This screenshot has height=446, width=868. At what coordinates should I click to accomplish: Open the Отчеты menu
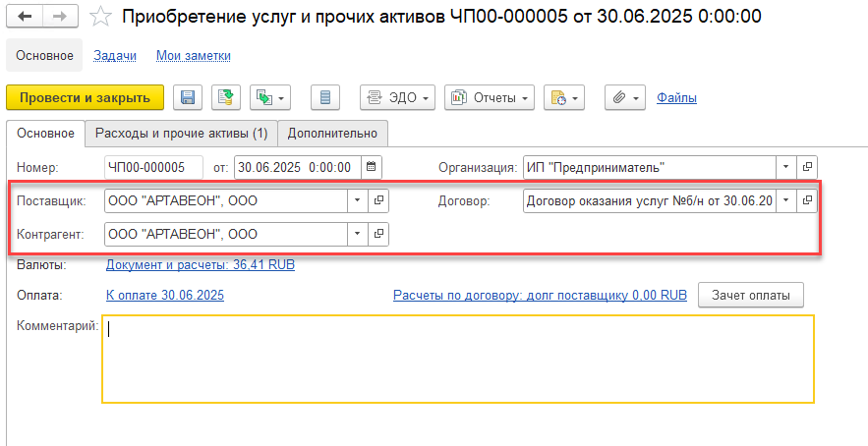[x=490, y=97]
